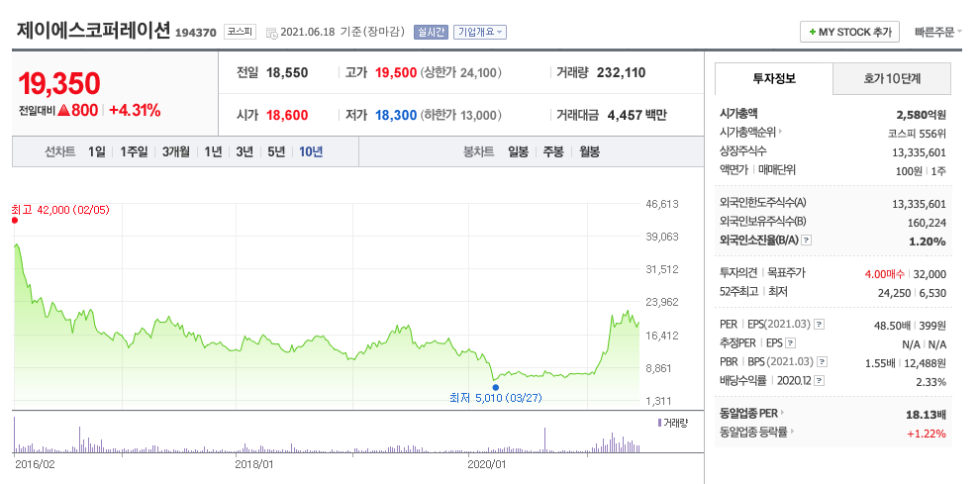Image resolution: width=980 pixels, height=484 pixels.
Task: Click the 52주최고 value 24,250
Action: point(894,292)
